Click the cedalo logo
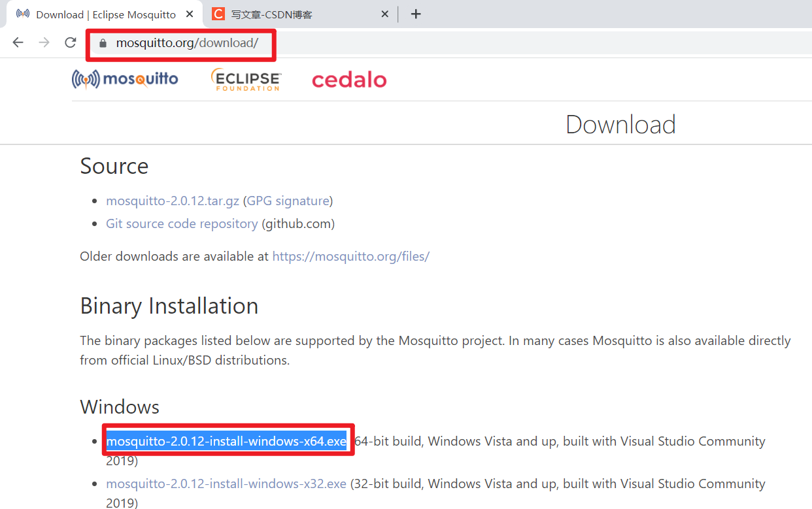 (x=349, y=79)
